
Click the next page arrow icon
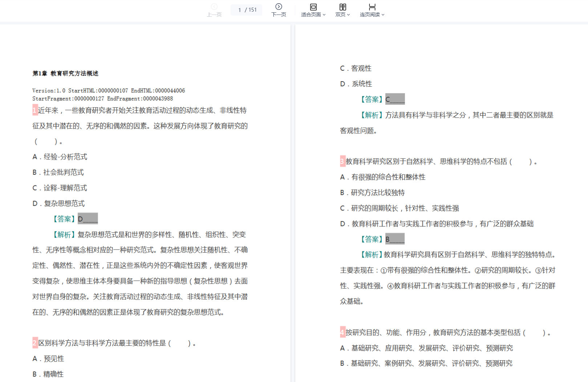pos(279,7)
